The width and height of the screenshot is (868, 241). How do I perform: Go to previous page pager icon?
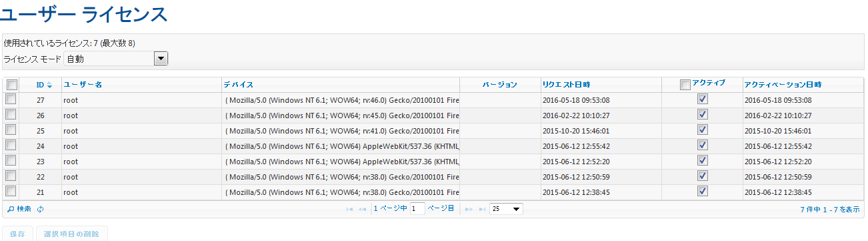click(x=362, y=209)
